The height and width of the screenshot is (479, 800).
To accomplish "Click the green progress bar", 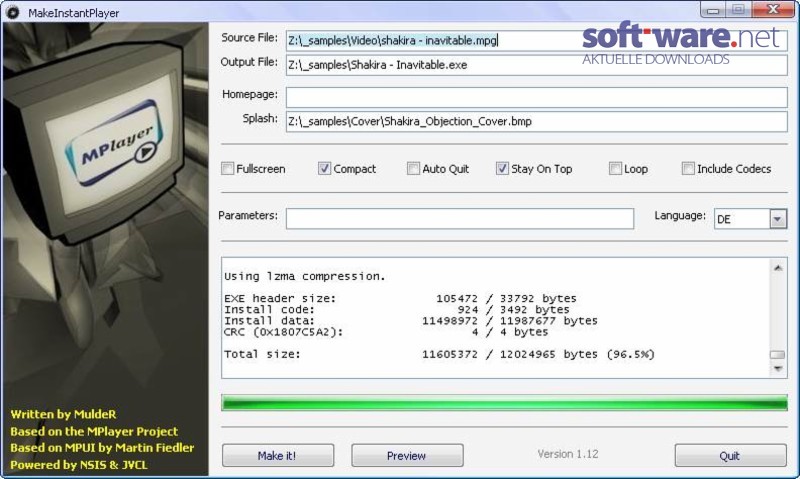I will pyautogui.click(x=504, y=402).
